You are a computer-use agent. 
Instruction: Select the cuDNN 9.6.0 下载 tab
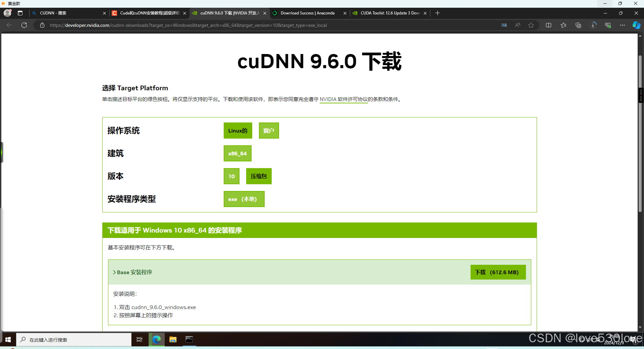click(x=229, y=13)
